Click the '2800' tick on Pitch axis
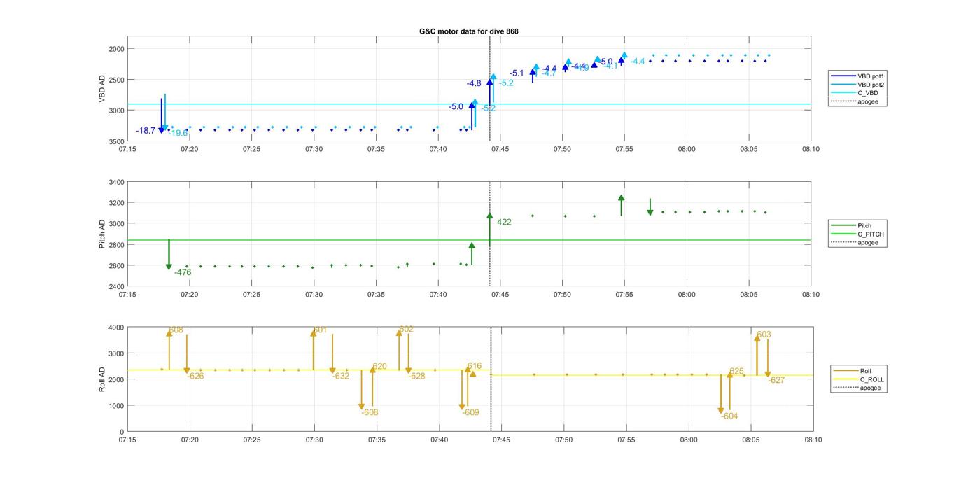The height and width of the screenshot is (485, 980). click(x=115, y=245)
